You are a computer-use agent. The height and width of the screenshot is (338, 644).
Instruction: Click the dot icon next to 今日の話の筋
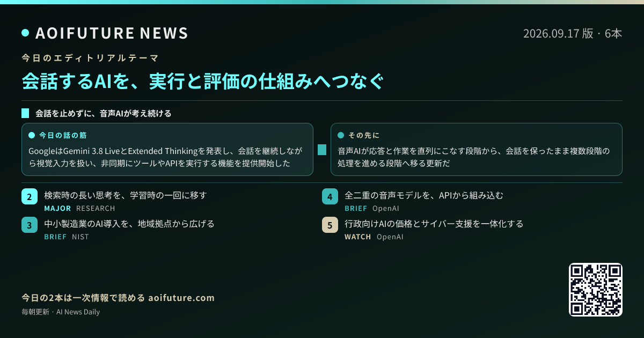coord(32,135)
